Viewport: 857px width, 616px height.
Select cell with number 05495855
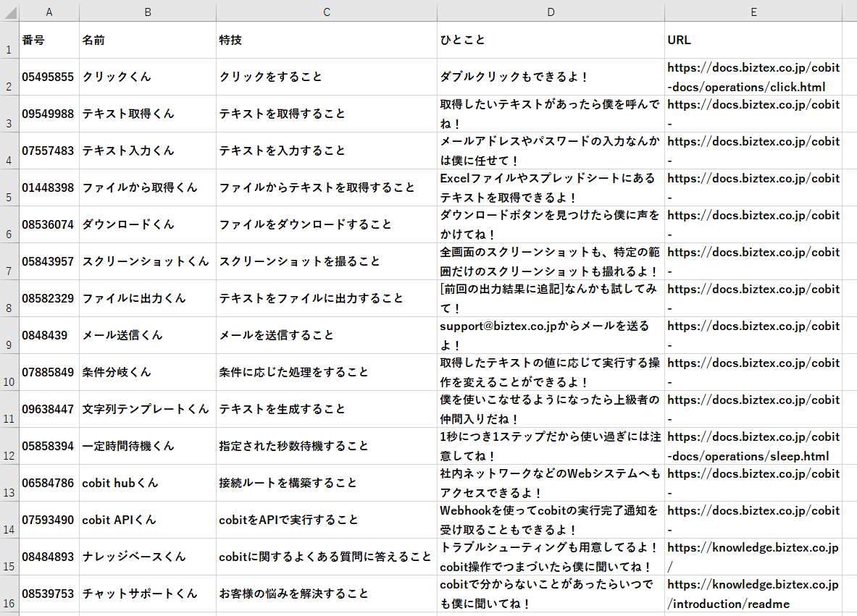tap(49, 77)
